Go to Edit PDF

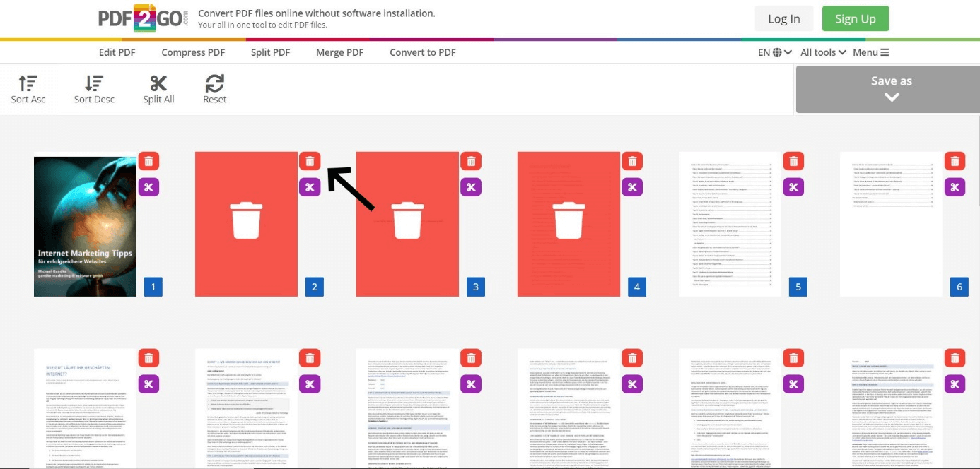pyautogui.click(x=117, y=52)
